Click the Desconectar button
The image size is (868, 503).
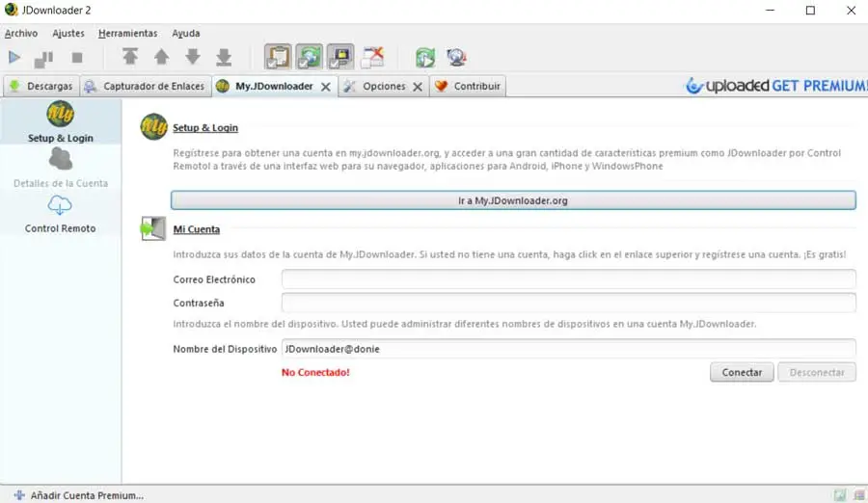click(x=817, y=372)
